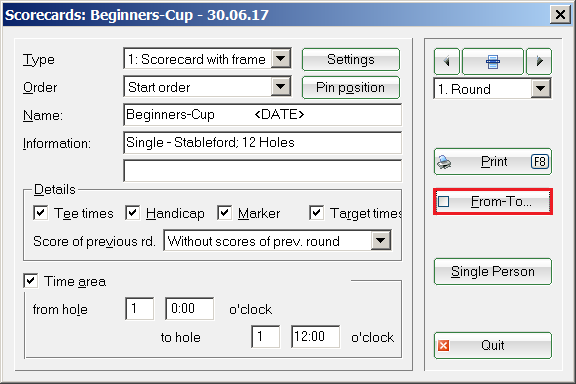This screenshot has width=576, height=384.
Task: Toggle the Tee times checkbox
Action: (x=40, y=213)
